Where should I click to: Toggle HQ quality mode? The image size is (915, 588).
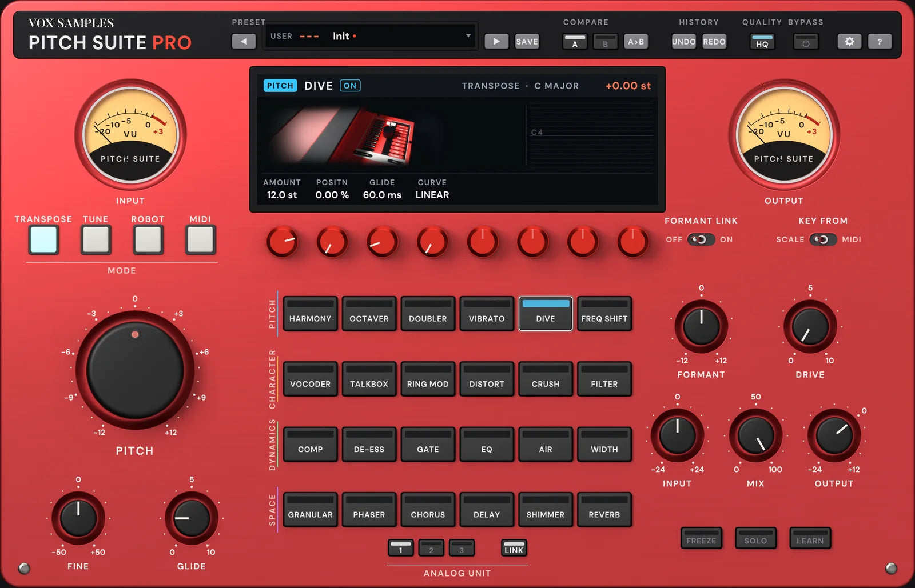(762, 42)
